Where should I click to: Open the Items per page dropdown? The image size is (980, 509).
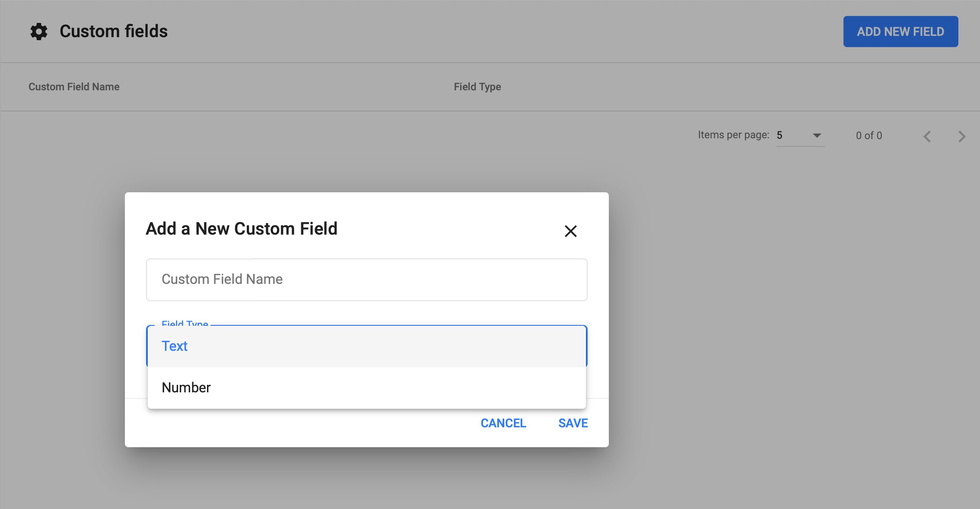(x=800, y=135)
